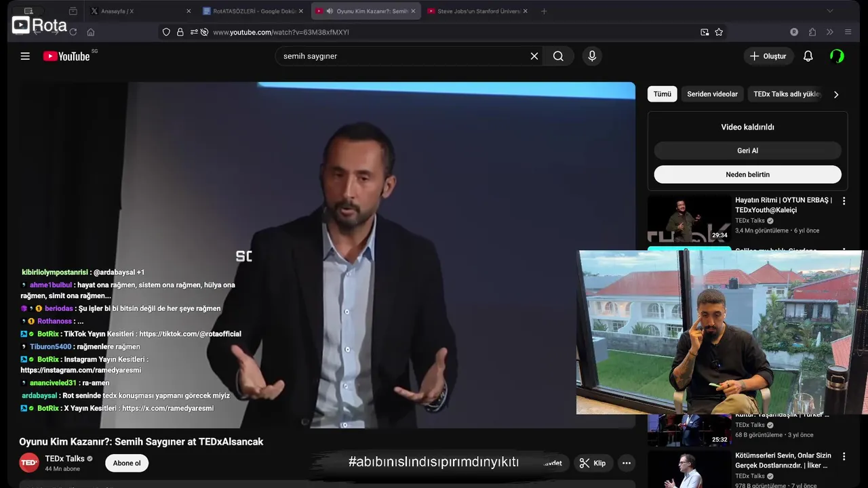
Task: Open Hayatın Ritmi OYTUN ERBAŞ video title
Action: click(x=784, y=205)
